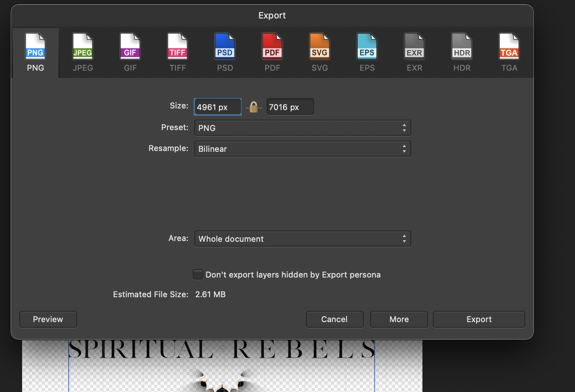This screenshot has width=575, height=392.
Task: Toggle the aspect ratio lock icon
Action: click(254, 107)
